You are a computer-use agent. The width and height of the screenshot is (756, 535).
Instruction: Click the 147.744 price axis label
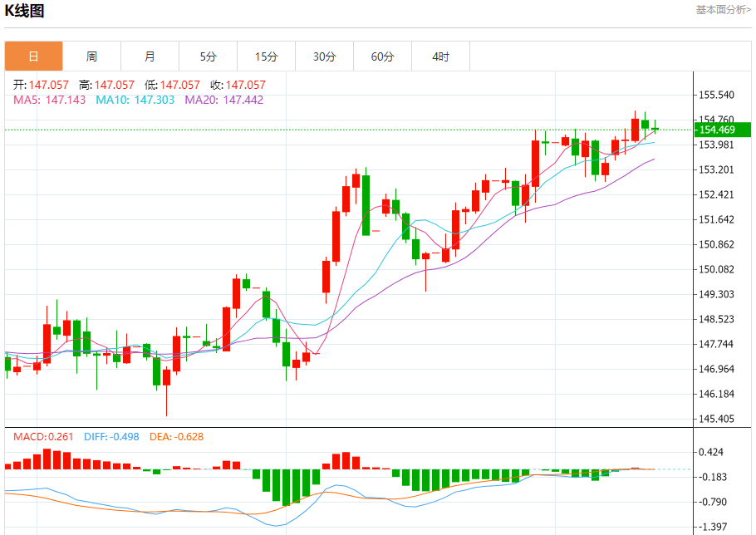716,344
